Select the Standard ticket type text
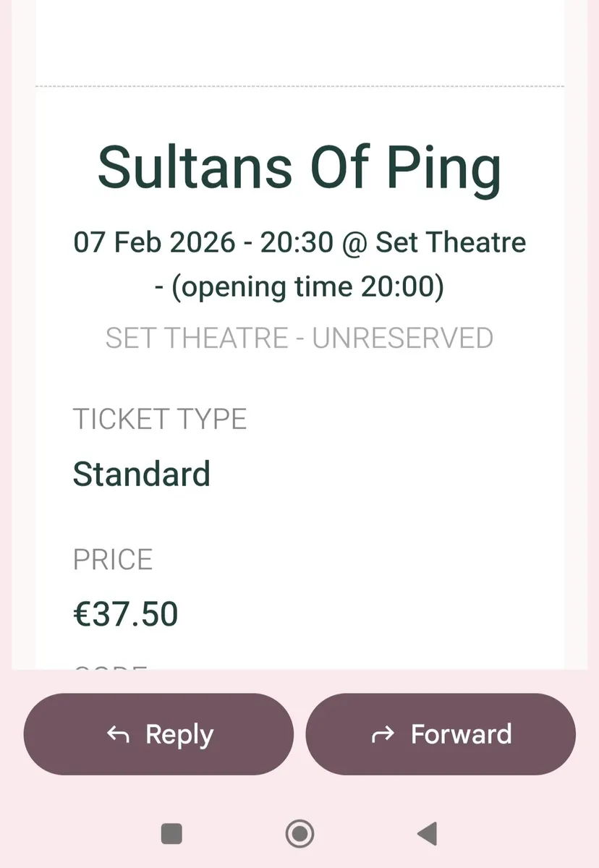Viewport: 599px width, 868px height. 141,474
